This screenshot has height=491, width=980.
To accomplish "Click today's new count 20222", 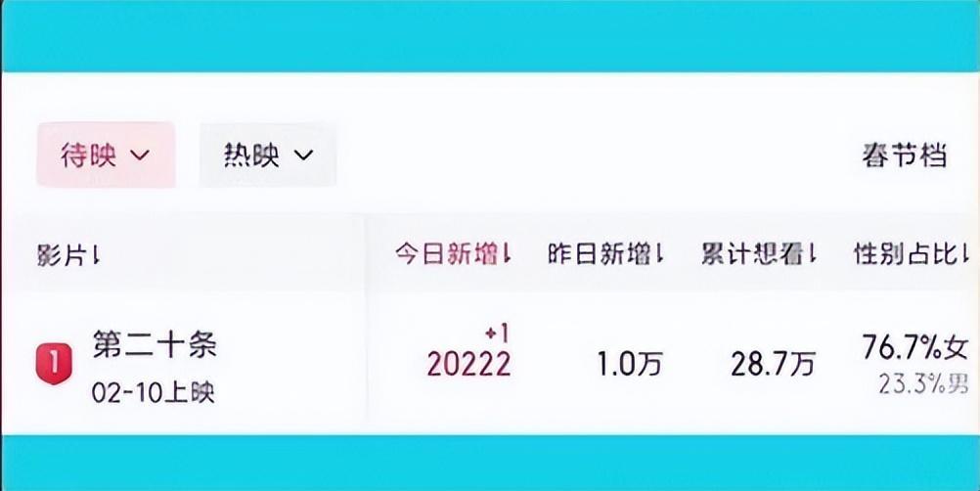I will click(x=468, y=365).
